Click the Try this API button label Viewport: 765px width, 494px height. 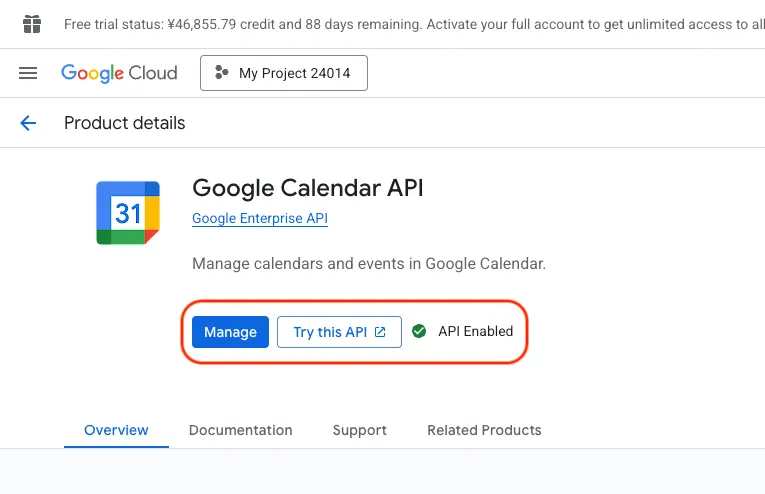[330, 332]
